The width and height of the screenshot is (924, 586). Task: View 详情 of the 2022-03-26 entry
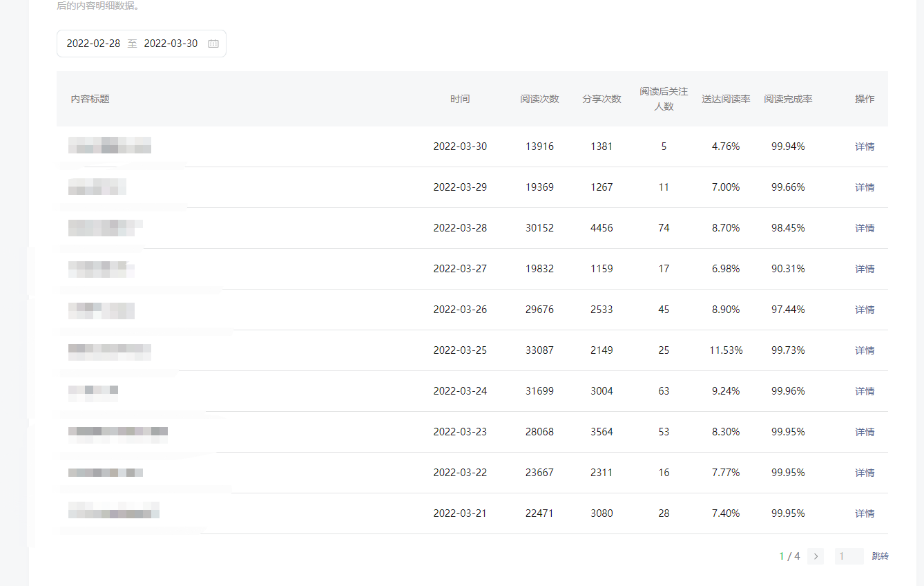click(865, 310)
